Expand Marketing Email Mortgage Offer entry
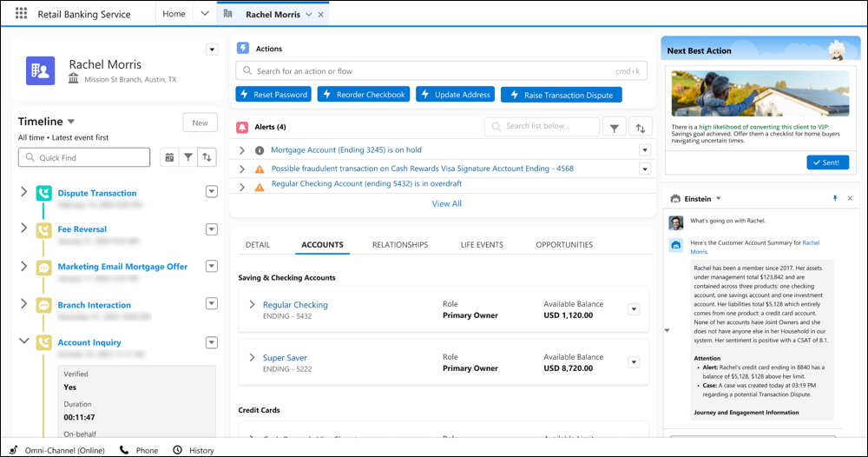The height and width of the screenshot is (457, 868). pyautogui.click(x=23, y=266)
